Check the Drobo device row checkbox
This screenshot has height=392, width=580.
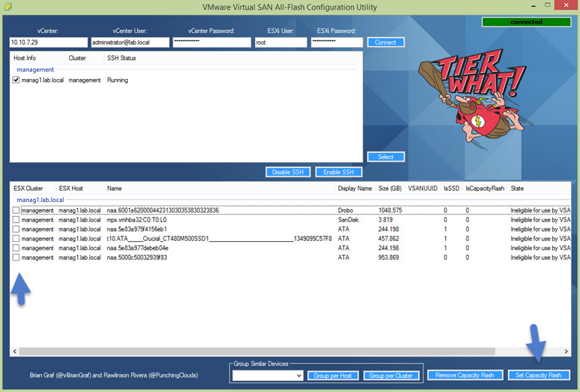pyautogui.click(x=16, y=210)
